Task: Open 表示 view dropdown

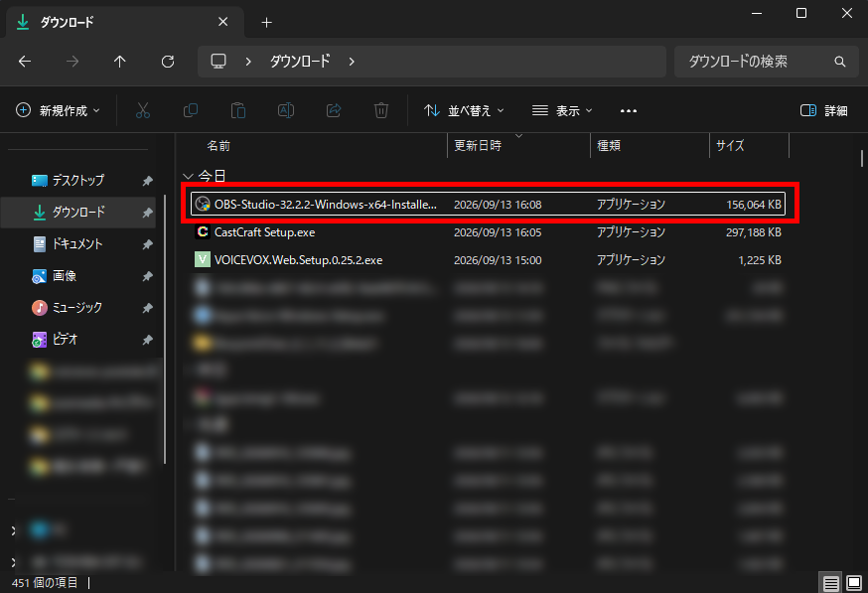Action: (x=562, y=110)
